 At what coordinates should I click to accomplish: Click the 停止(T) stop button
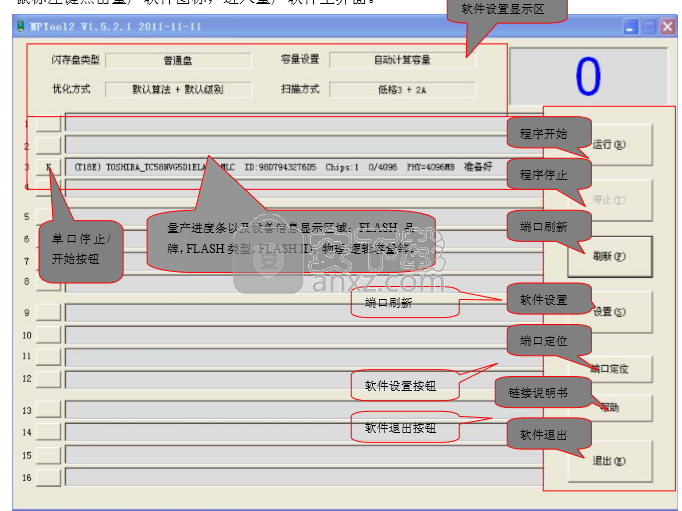[x=610, y=200]
